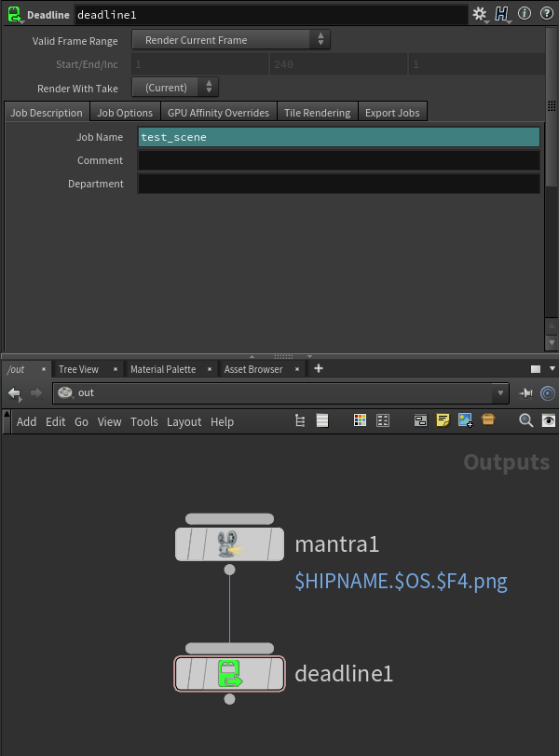This screenshot has width=559, height=756.
Task: Add a sticky note to the network
Action: 443,421
